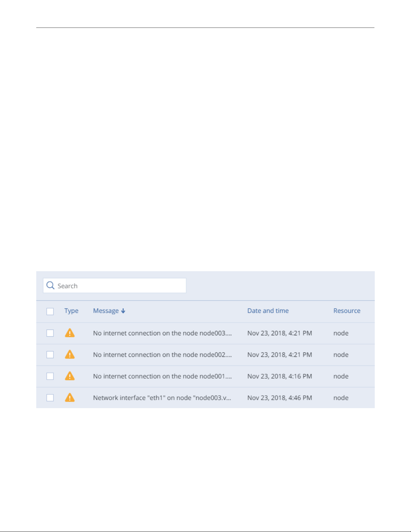The image size is (411, 532).
Task: Click date 'Nov 23, 2018, 4:21 PM' for node002
Action: 280,355
